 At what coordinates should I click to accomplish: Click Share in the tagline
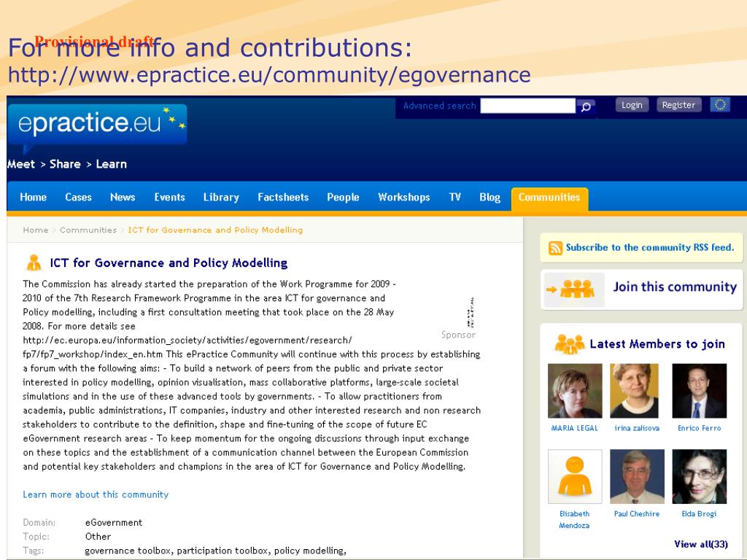65,164
